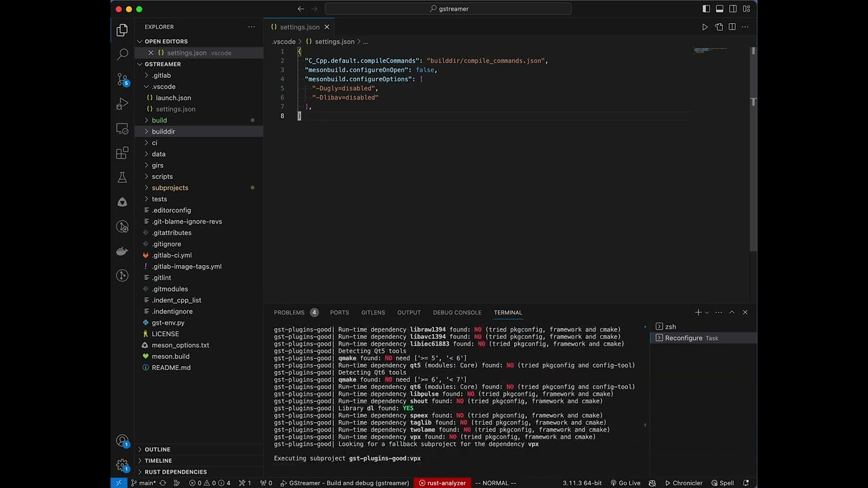Maximize the terminal panel size
Screen dimensions: 868x488
pos(732,312)
